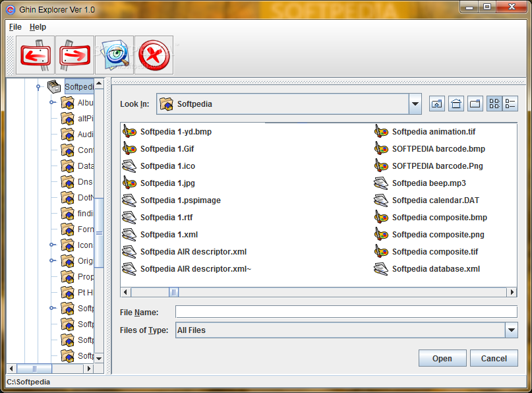Open the Look In dropdown arrow

click(415, 104)
